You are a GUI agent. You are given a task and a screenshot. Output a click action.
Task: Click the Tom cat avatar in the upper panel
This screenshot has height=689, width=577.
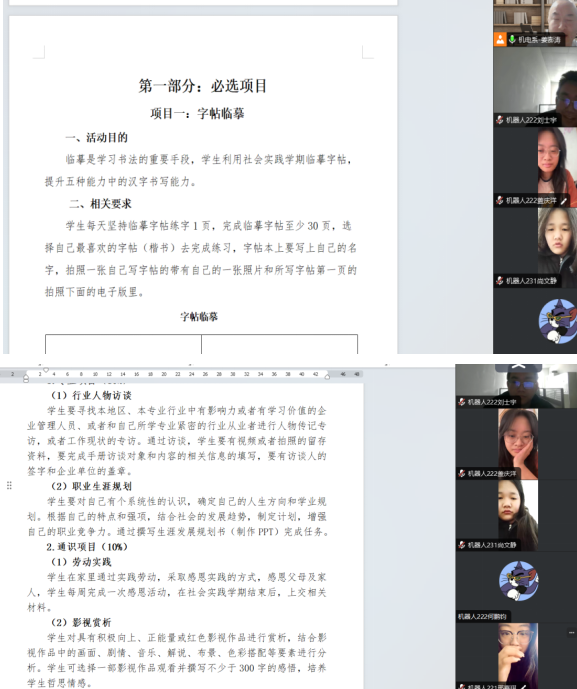click(x=558, y=321)
